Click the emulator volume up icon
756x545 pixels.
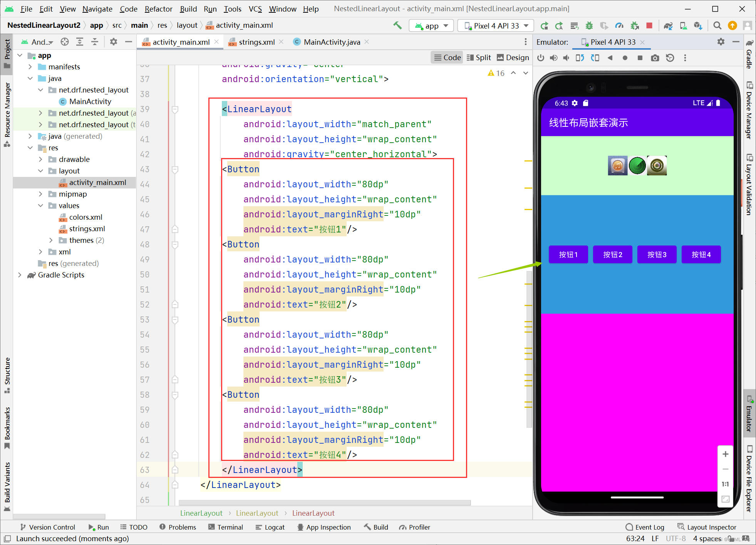tap(553, 58)
